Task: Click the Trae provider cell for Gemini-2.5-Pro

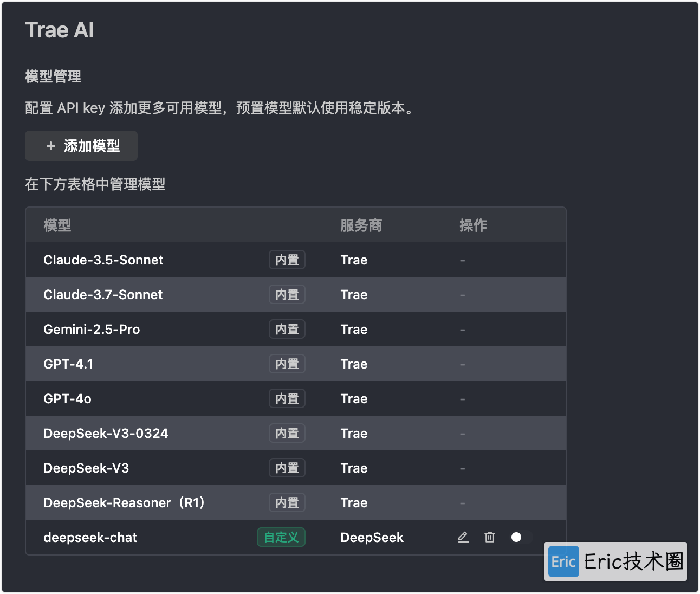Action: point(354,330)
